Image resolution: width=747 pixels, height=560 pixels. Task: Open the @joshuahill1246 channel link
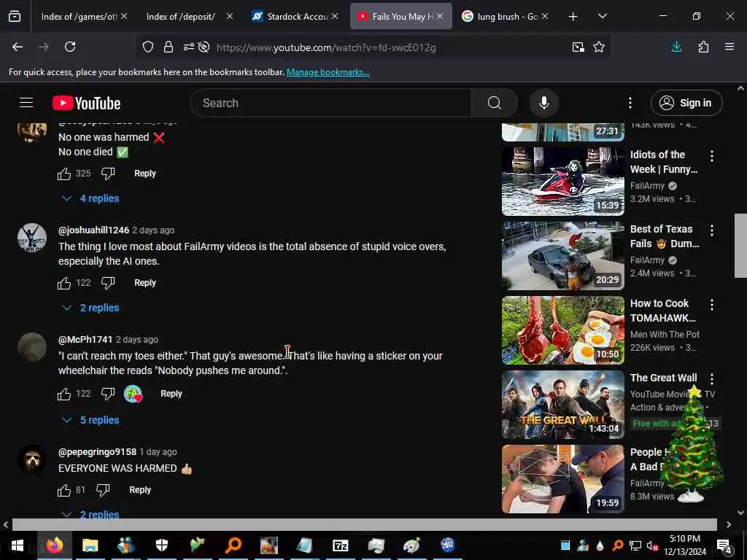click(93, 230)
